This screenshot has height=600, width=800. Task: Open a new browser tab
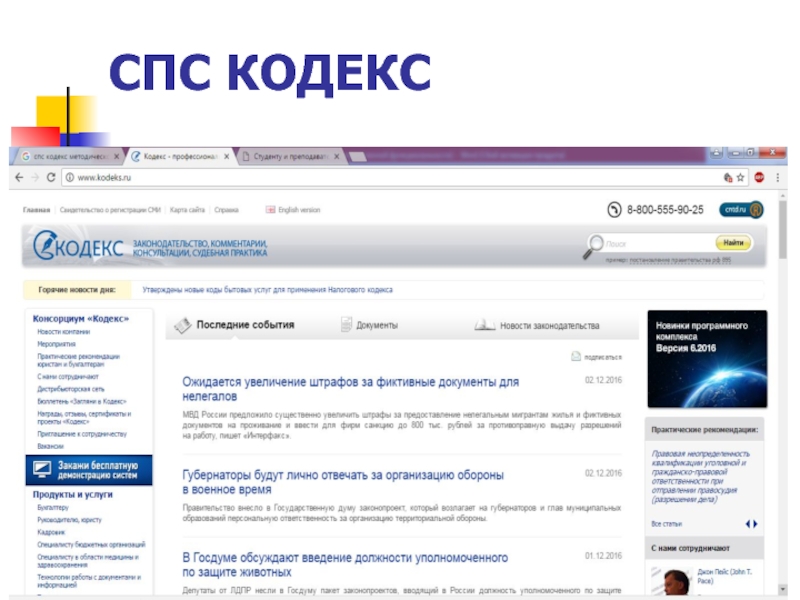(x=358, y=156)
